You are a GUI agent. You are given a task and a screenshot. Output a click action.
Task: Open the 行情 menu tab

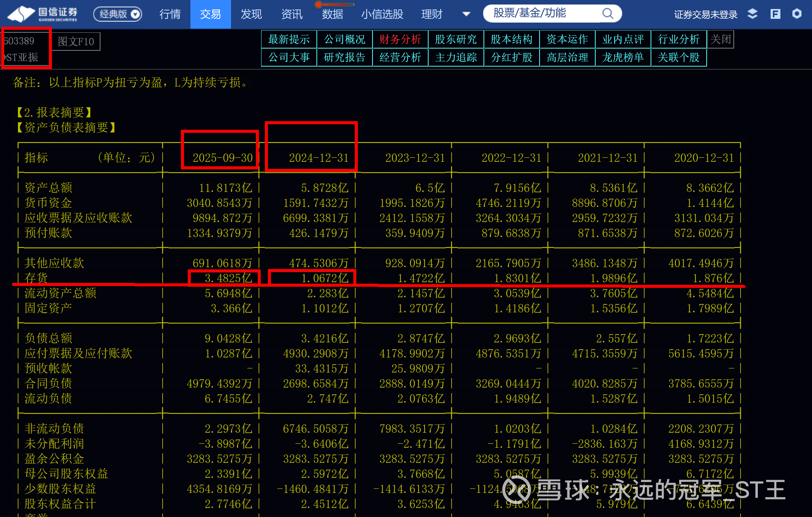tap(170, 14)
